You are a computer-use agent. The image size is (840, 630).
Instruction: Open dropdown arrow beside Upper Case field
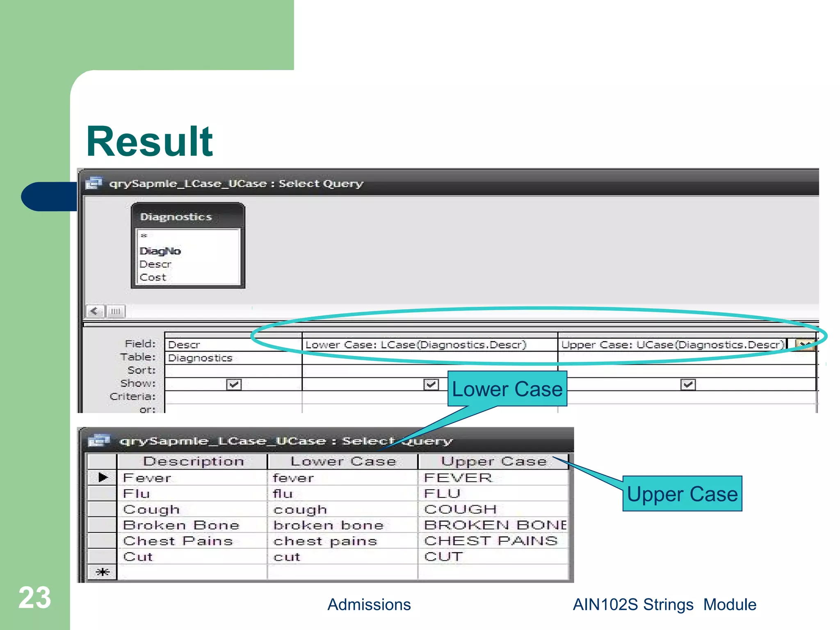click(804, 345)
